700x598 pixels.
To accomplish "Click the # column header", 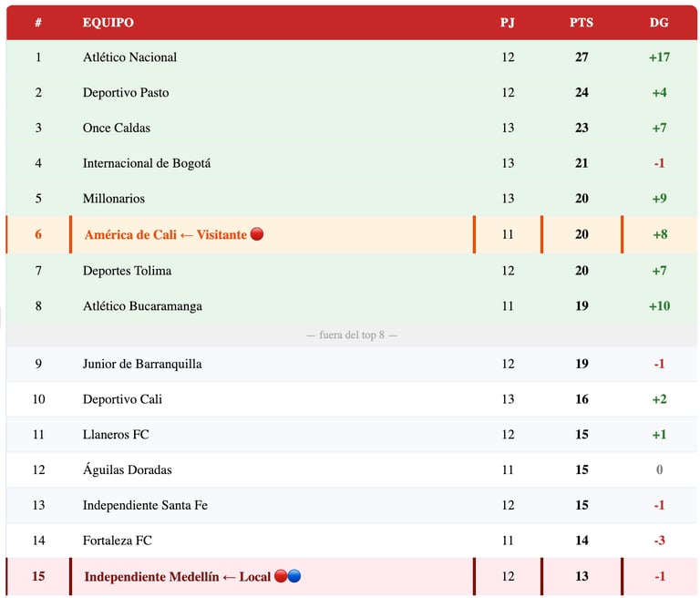I will [38, 22].
